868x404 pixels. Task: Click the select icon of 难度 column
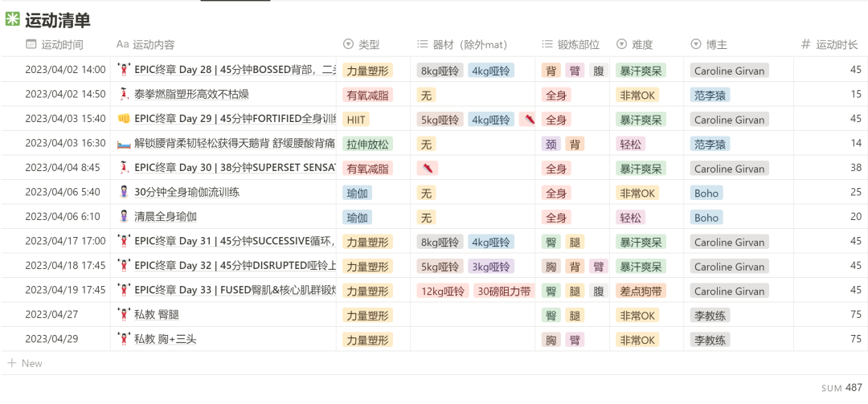621,44
